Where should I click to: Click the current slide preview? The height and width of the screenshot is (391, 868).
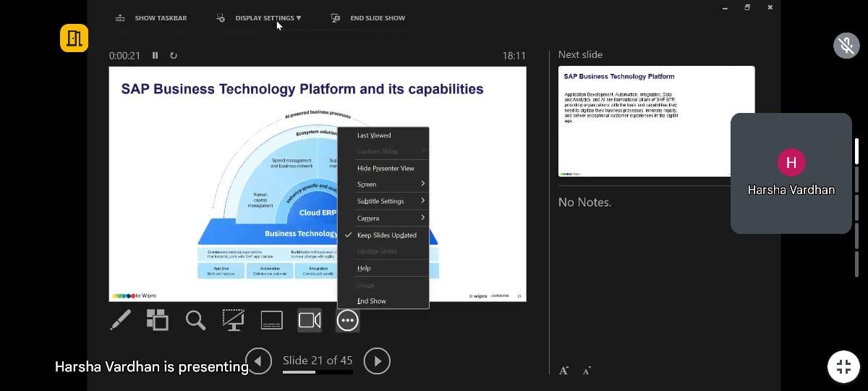tap(318, 185)
